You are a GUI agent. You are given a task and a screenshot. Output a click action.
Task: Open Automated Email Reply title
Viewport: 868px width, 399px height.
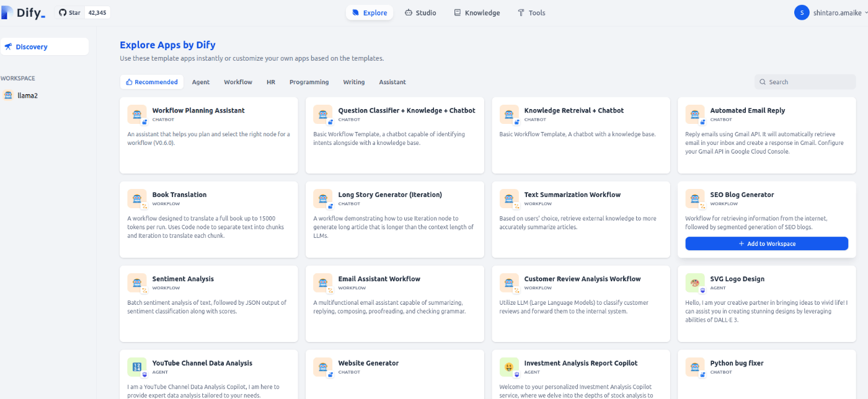point(747,110)
